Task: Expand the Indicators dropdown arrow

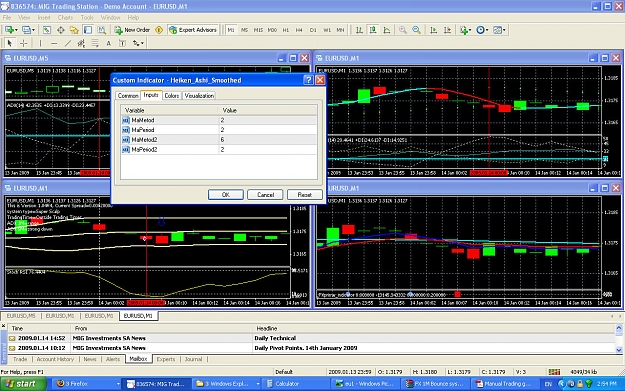Action: (470, 30)
